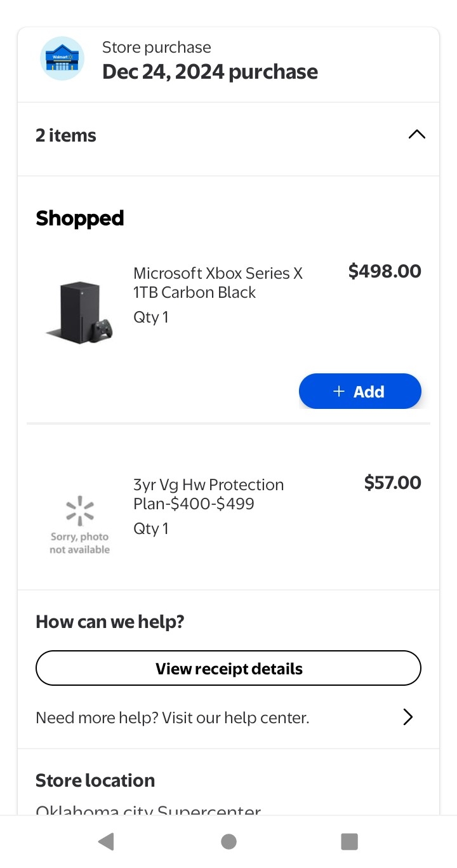The width and height of the screenshot is (457, 868).
Task: Tap the Dec 24, 2024 purchase title
Action: tap(210, 72)
